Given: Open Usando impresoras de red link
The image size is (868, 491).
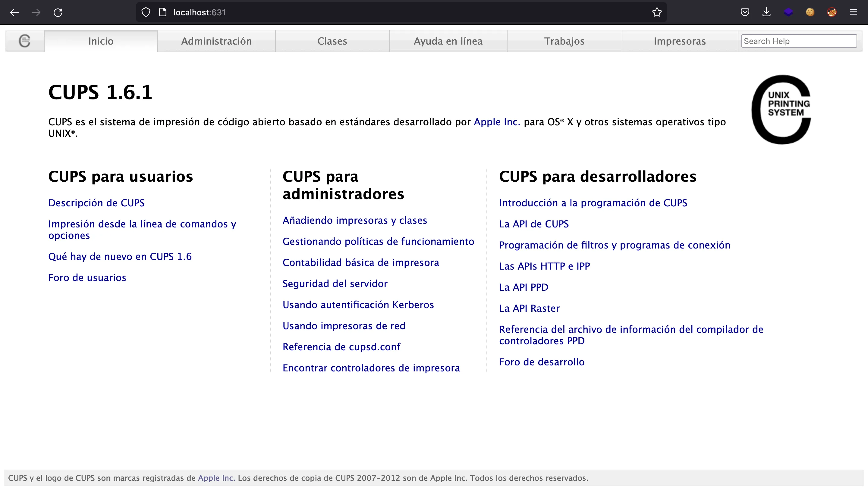Looking at the screenshot, I should 344,326.
